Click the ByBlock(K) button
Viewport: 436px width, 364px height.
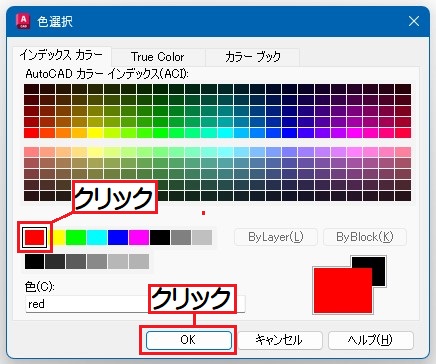365,237
